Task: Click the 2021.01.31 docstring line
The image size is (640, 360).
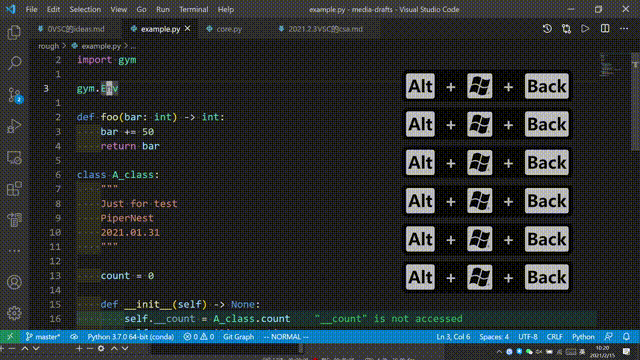Action: (x=130, y=232)
